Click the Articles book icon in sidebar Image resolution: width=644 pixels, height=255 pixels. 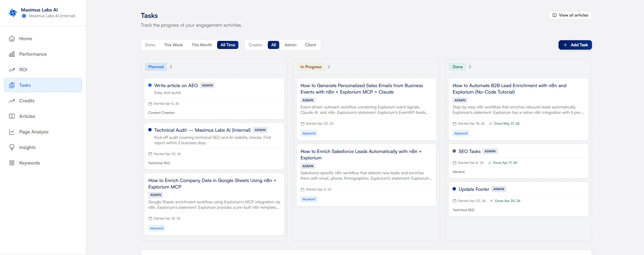coord(12,116)
